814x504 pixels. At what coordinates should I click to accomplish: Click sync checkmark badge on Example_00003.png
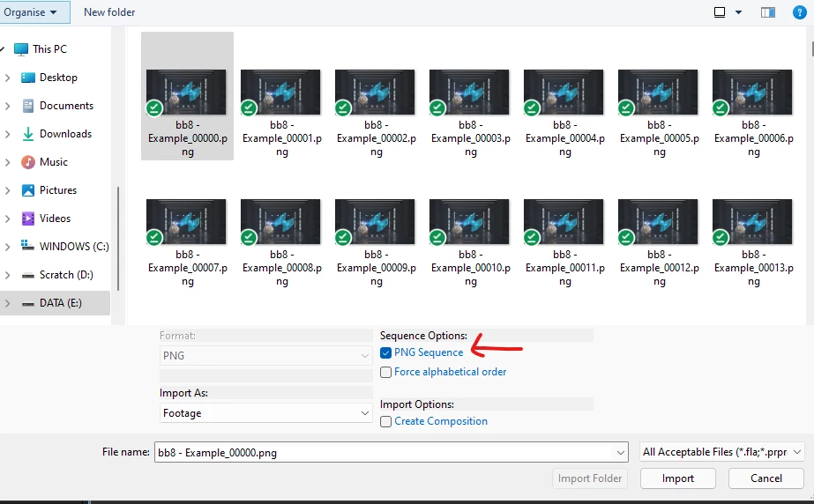coord(437,107)
